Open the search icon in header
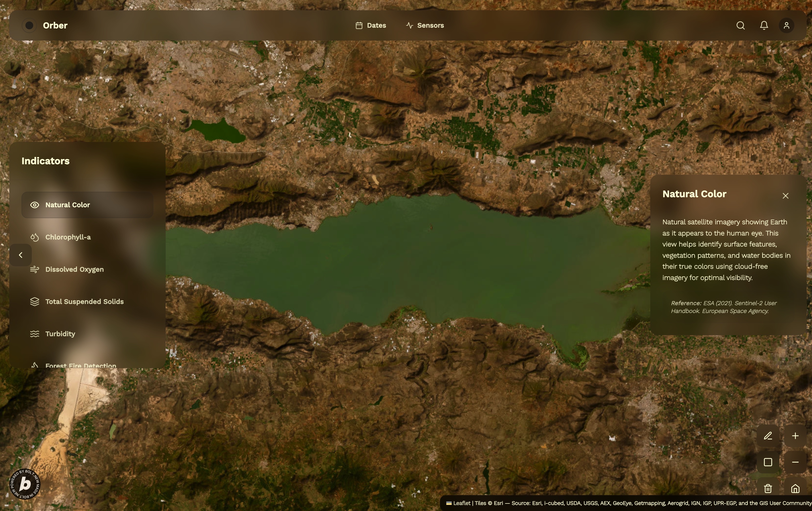 tap(740, 26)
